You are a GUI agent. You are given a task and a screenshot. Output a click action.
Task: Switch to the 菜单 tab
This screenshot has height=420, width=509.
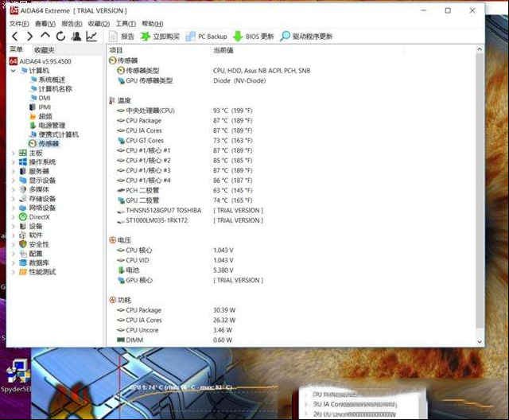point(17,49)
